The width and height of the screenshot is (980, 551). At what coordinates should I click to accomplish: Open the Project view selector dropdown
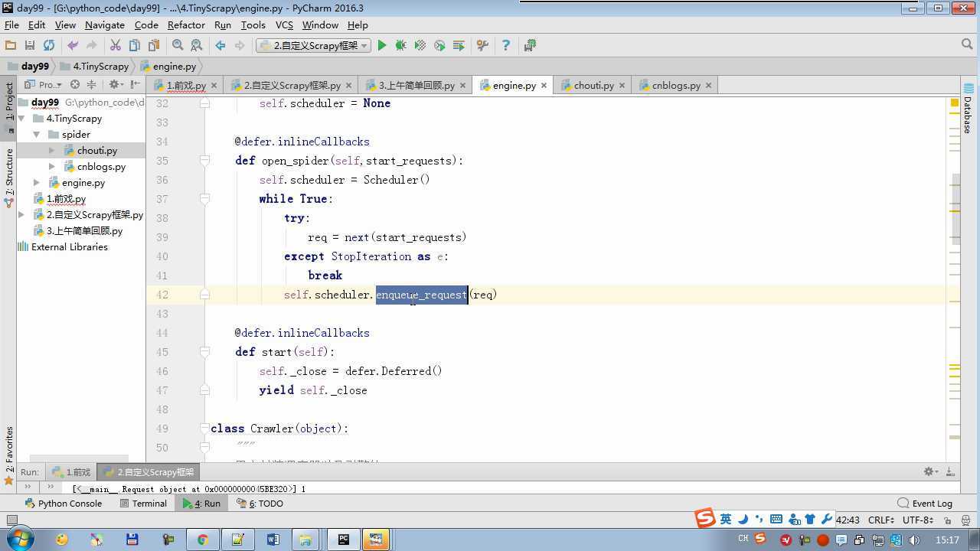click(x=44, y=85)
